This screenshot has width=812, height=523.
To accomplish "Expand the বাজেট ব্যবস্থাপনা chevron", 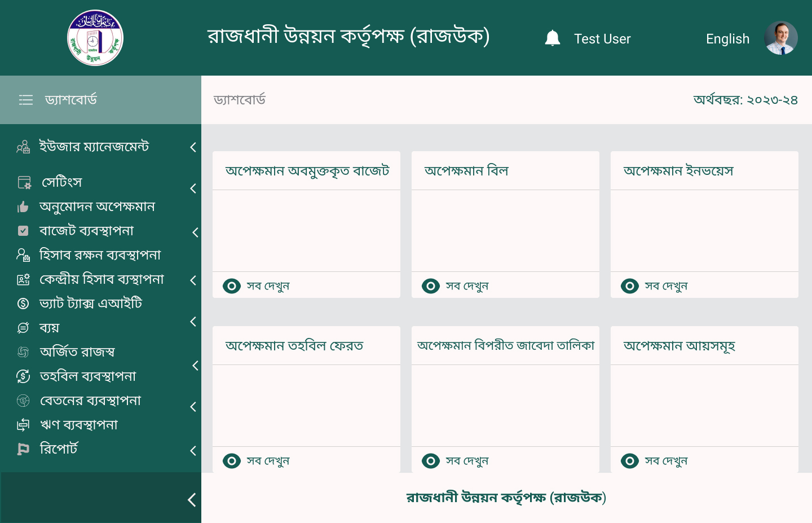I will 195,232.
